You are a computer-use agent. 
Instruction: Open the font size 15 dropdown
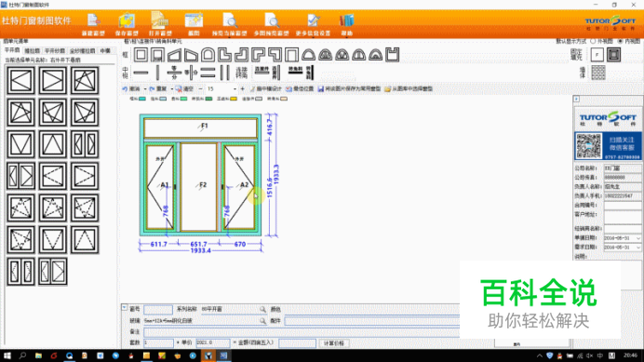[235, 88]
